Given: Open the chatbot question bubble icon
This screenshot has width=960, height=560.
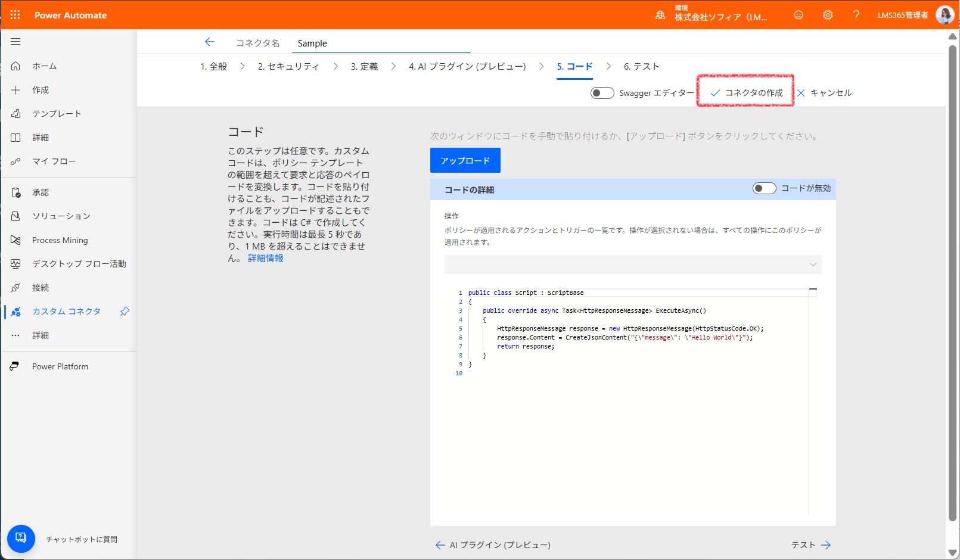Looking at the screenshot, I should click(x=21, y=539).
